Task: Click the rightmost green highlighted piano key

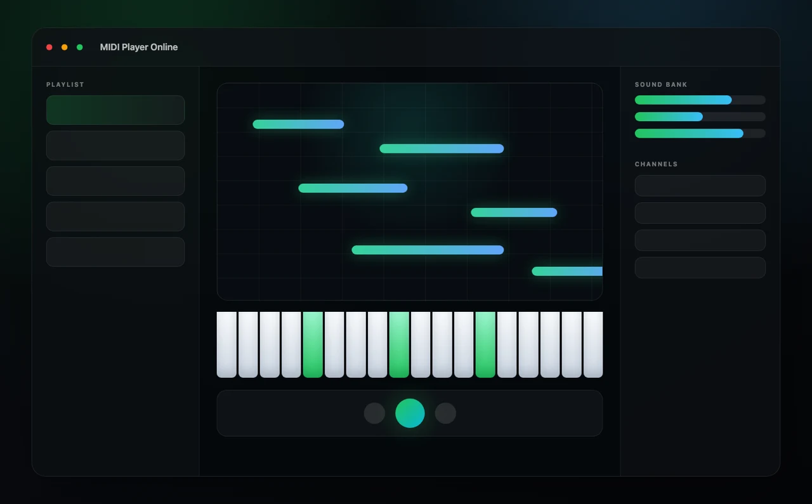Action: coord(485,345)
